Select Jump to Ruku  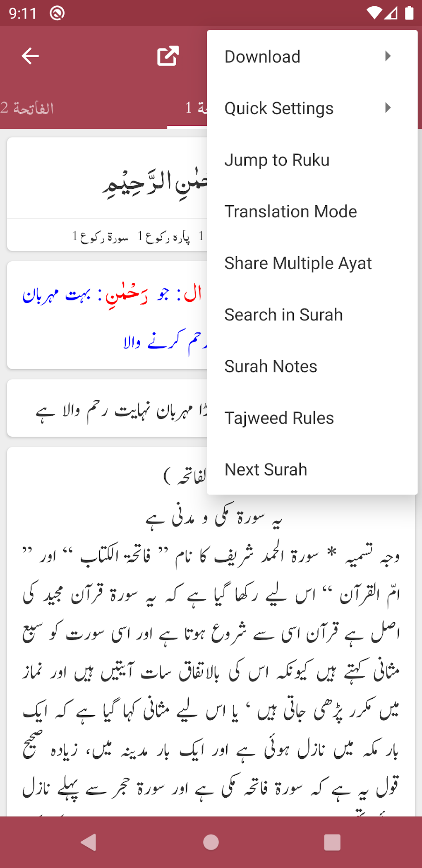pyautogui.click(x=277, y=160)
